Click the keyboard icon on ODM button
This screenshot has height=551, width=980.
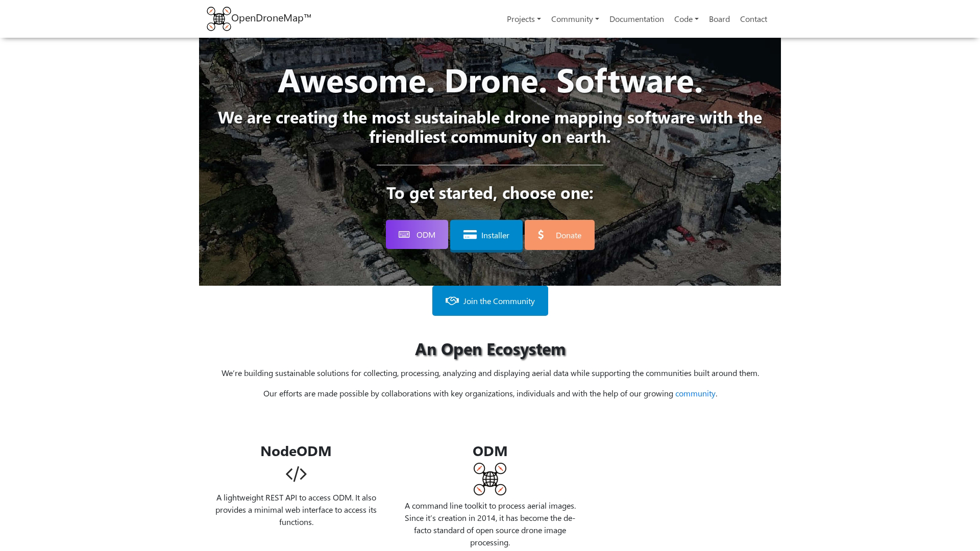[404, 235]
